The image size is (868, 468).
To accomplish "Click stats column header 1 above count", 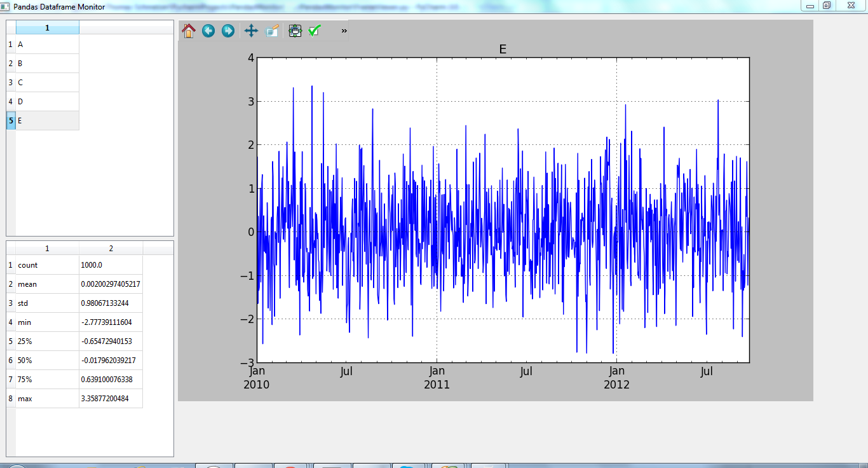I will (48, 249).
